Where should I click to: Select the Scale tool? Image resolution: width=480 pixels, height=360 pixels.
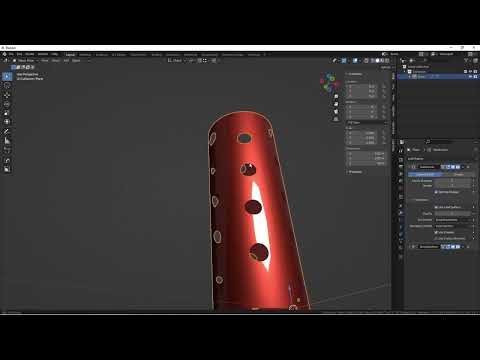[x=7, y=113]
